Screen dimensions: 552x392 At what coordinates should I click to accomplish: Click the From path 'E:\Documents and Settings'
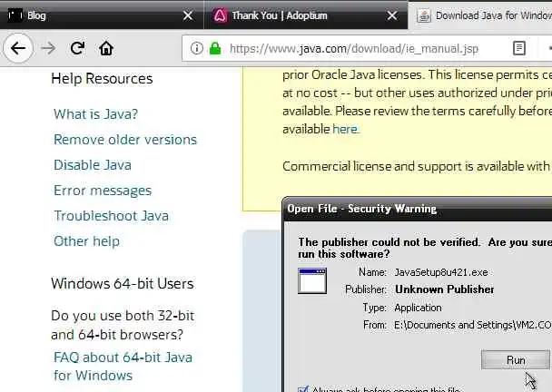(x=472, y=325)
